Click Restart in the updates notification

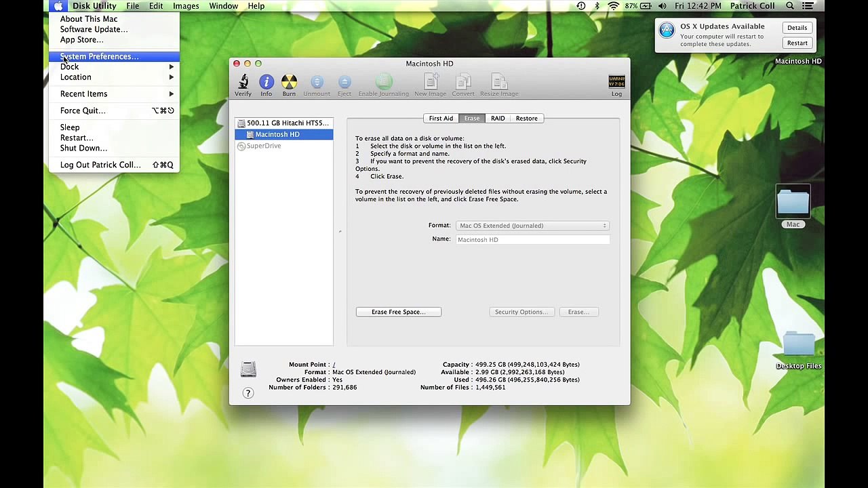point(797,43)
